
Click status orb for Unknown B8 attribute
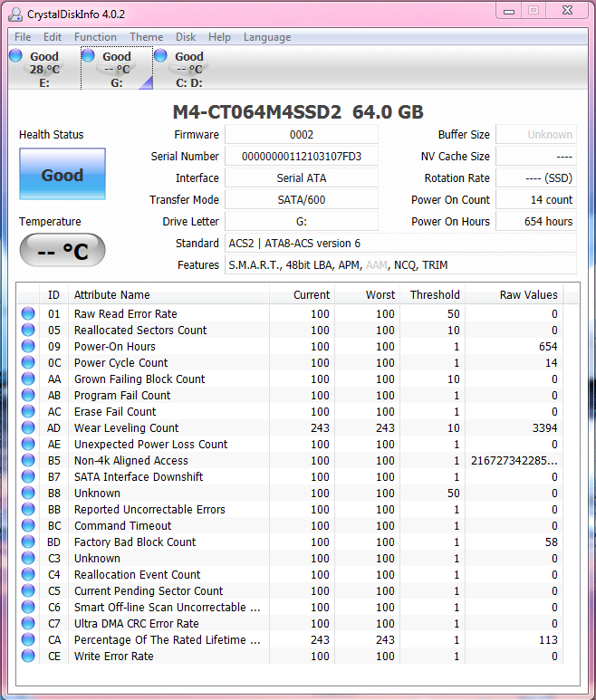pyautogui.click(x=28, y=493)
